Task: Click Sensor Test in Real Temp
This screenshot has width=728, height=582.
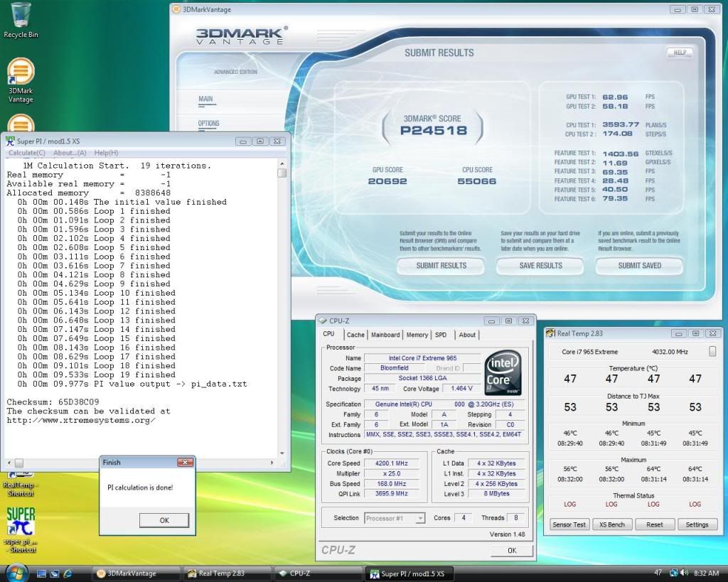Action: point(569,524)
